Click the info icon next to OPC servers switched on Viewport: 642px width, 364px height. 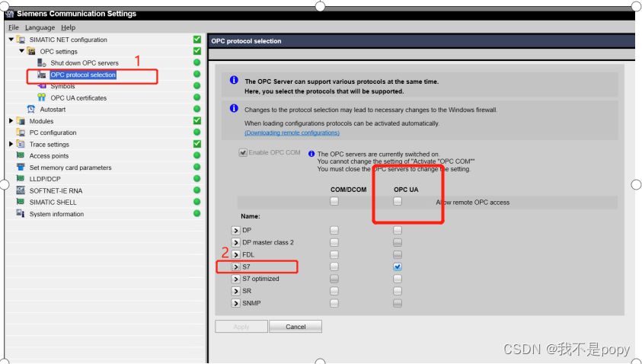click(x=311, y=154)
